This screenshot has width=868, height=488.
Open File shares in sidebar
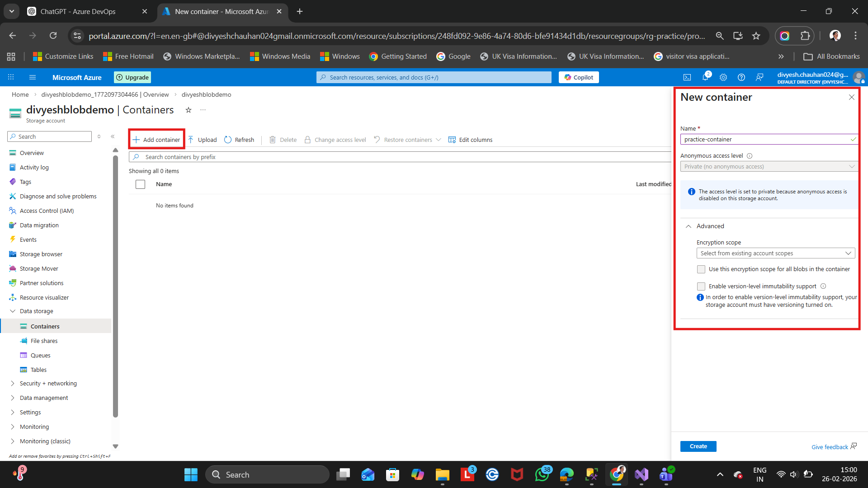pyautogui.click(x=44, y=341)
